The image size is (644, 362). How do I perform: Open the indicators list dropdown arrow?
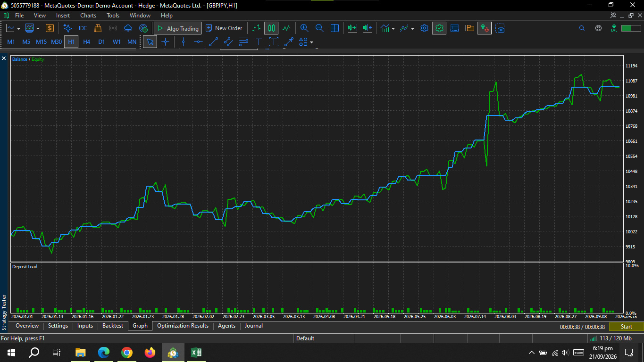[x=393, y=29]
